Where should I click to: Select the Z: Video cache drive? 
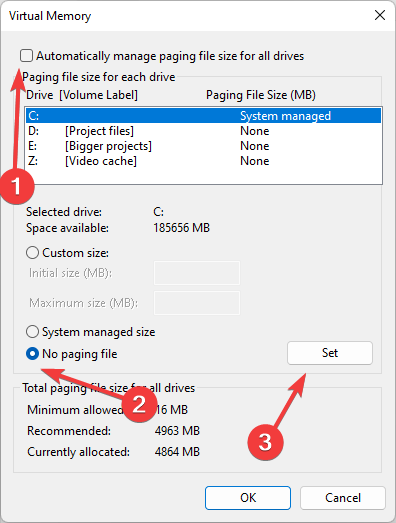(x=204, y=161)
